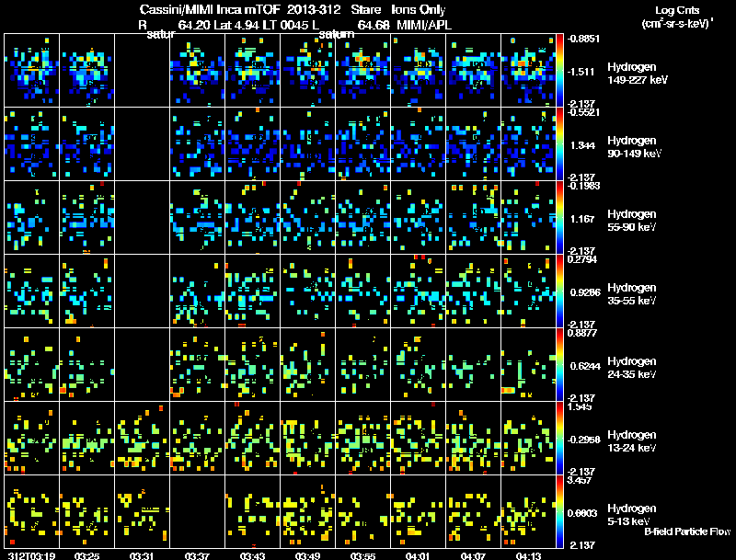736x560 pixels.
Task: Select the 'Hydrogen 35-55 keV' row label
Action: coord(632,294)
